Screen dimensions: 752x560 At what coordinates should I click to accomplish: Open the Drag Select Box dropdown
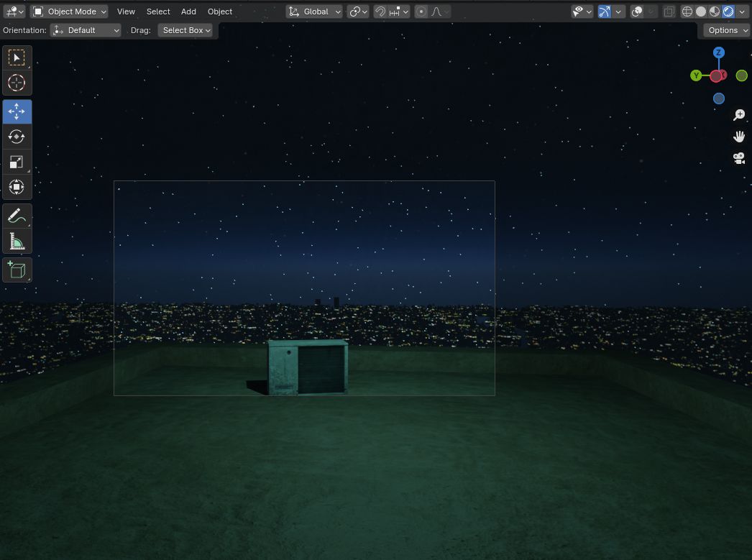(186, 30)
